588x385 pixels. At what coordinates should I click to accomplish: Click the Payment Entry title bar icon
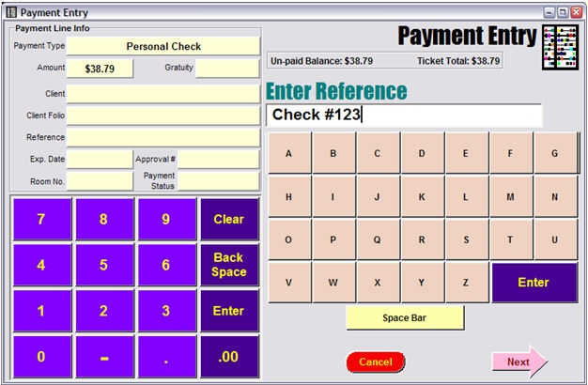11,11
